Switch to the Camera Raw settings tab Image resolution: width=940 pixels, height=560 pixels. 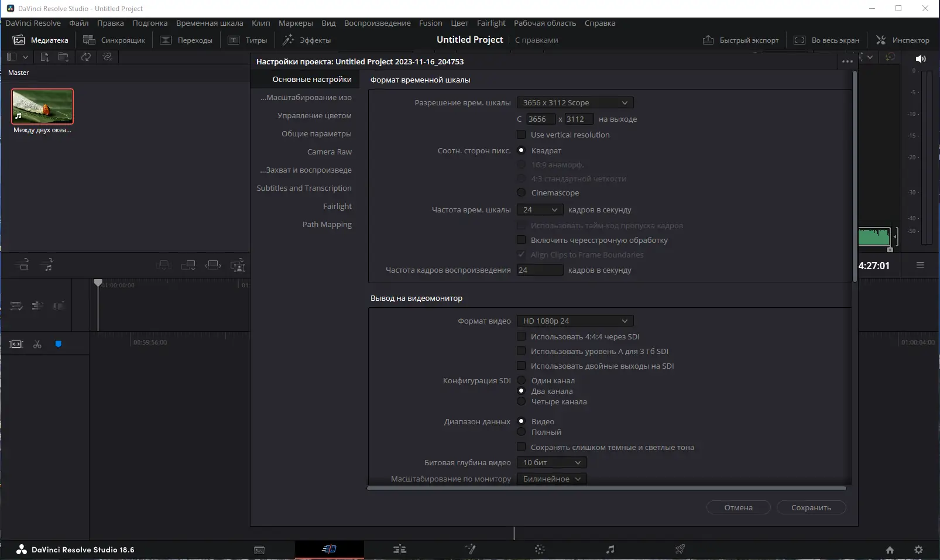pos(330,152)
